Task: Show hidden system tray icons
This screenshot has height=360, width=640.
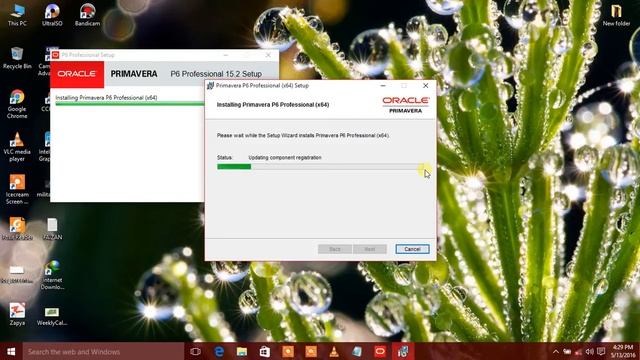Action: tap(556, 351)
